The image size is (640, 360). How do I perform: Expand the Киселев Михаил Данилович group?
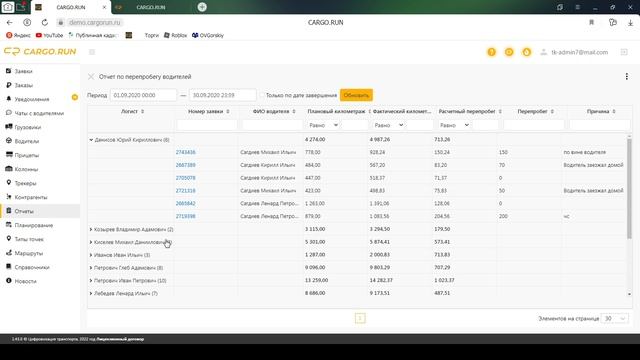(x=91, y=242)
